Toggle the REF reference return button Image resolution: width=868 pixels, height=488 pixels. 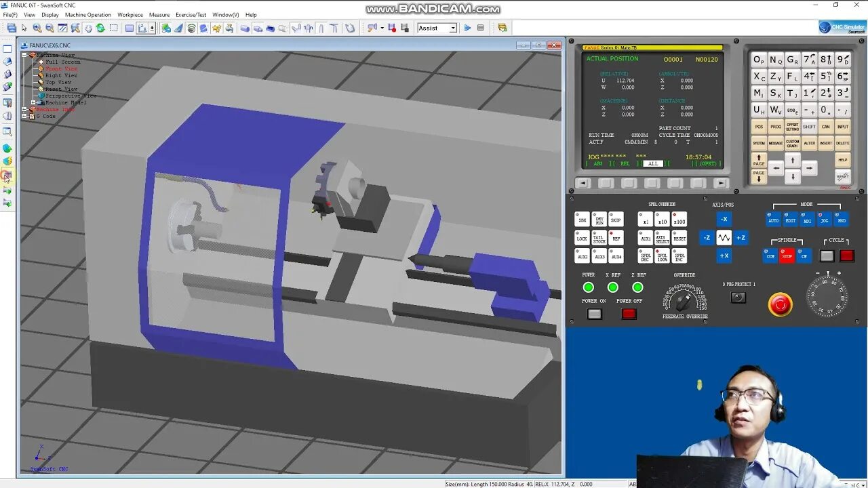(x=616, y=238)
